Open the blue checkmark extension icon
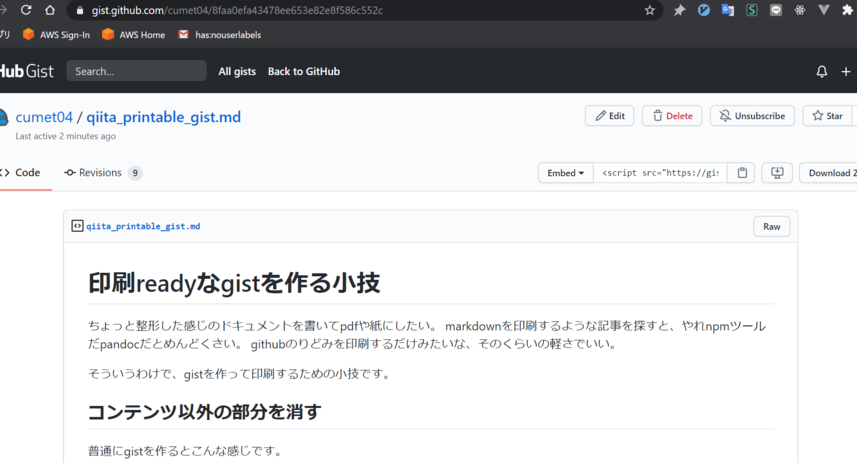 703,10
